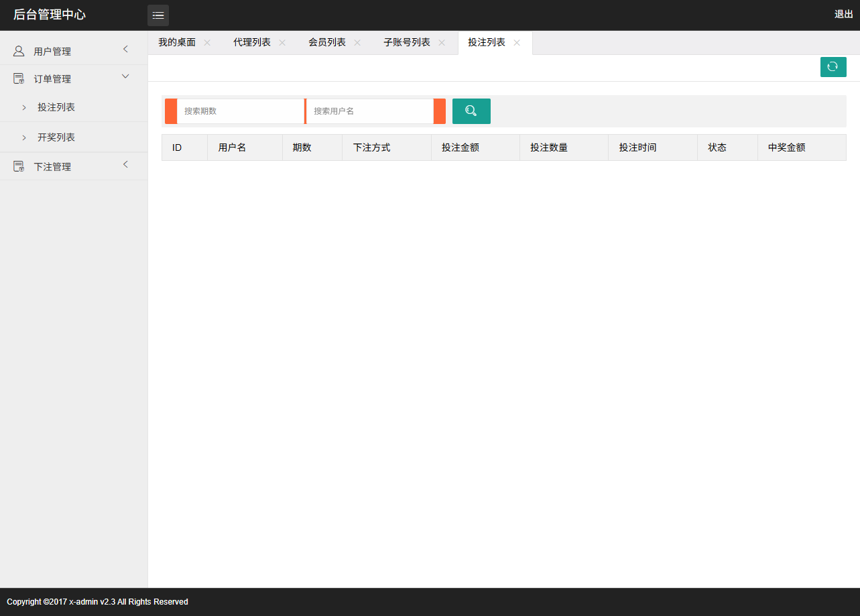Click the hamburger menu toggle icon
This screenshot has width=860, height=616.
pyautogui.click(x=158, y=15)
